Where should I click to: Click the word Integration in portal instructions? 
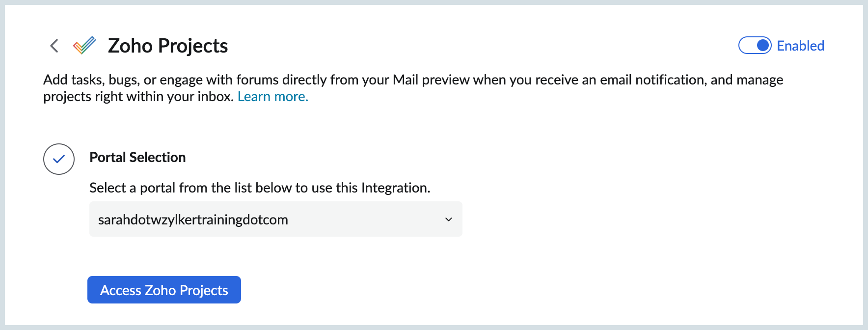pyautogui.click(x=394, y=188)
